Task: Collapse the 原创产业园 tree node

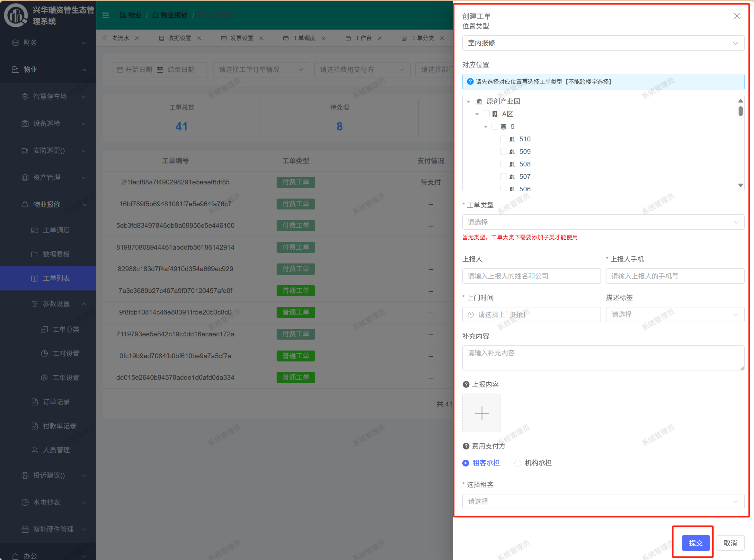Action: coord(468,101)
